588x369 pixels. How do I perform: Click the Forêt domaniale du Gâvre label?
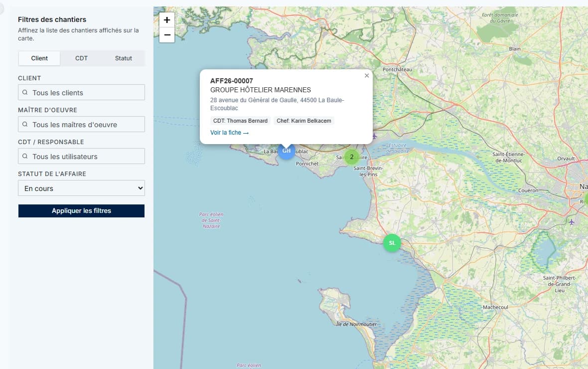click(x=500, y=17)
